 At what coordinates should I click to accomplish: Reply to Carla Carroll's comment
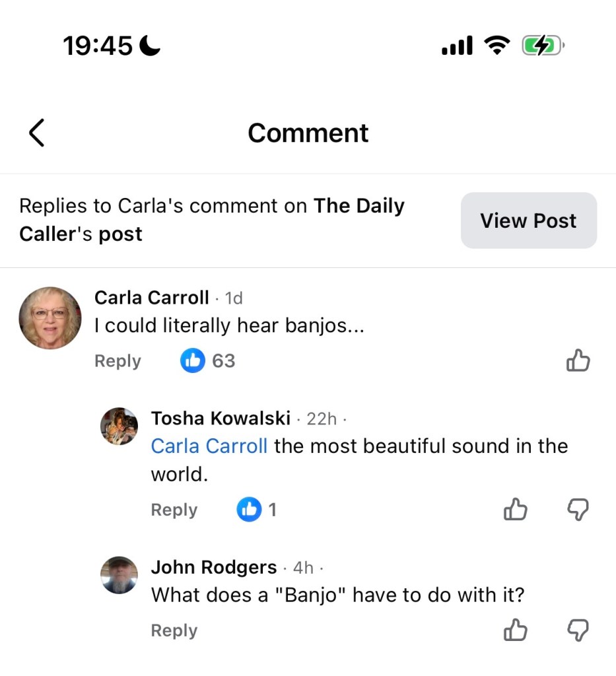pyautogui.click(x=118, y=361)
